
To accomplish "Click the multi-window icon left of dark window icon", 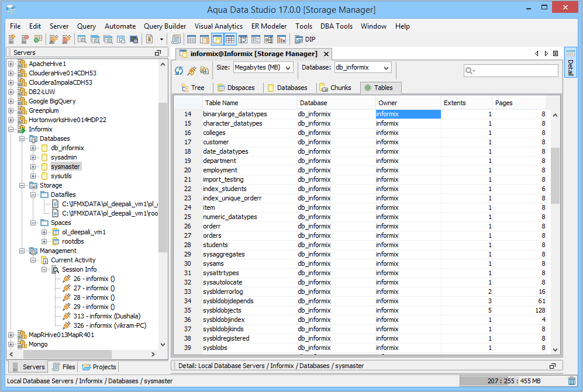I will pyautogui.click(x=121, y=39).
